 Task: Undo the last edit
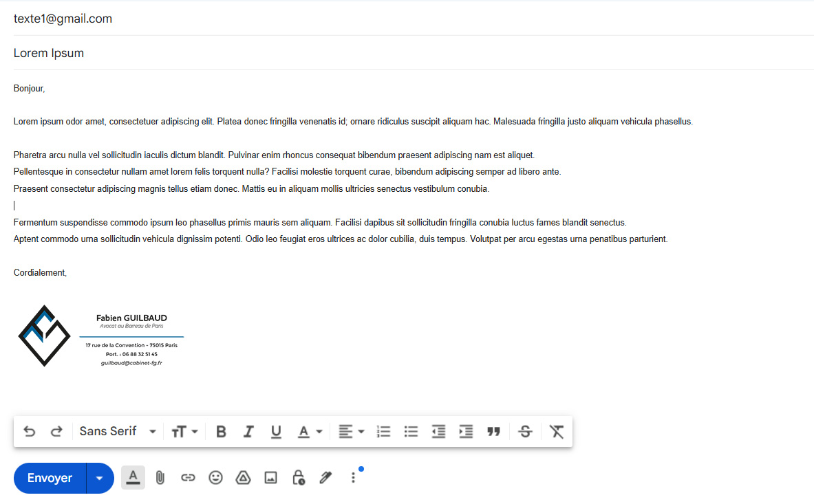pyautogui.click(x=30, y=432)
